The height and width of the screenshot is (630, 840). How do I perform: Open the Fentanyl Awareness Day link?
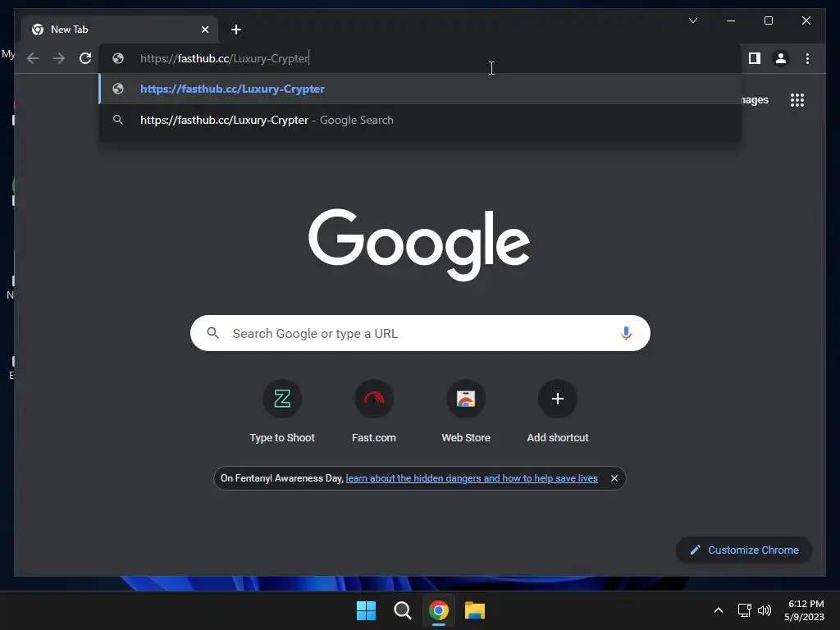[x=472, y=478]
